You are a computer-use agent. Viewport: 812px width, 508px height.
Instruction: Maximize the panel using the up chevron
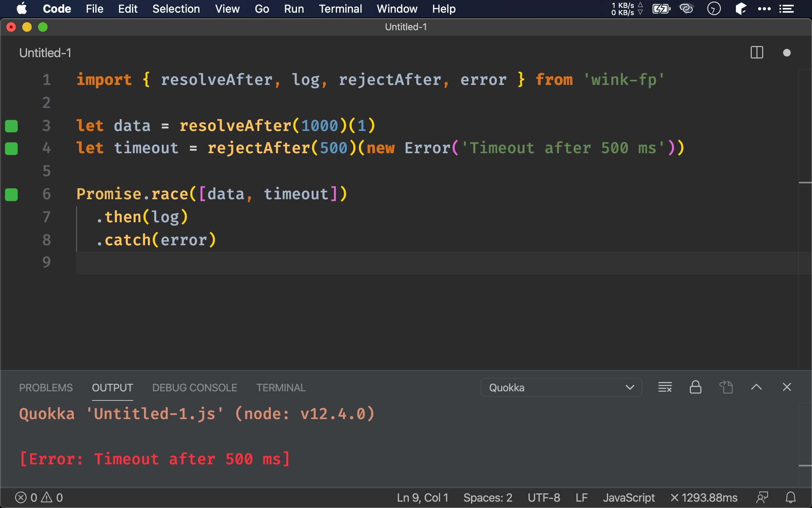[x=756, y=387]
